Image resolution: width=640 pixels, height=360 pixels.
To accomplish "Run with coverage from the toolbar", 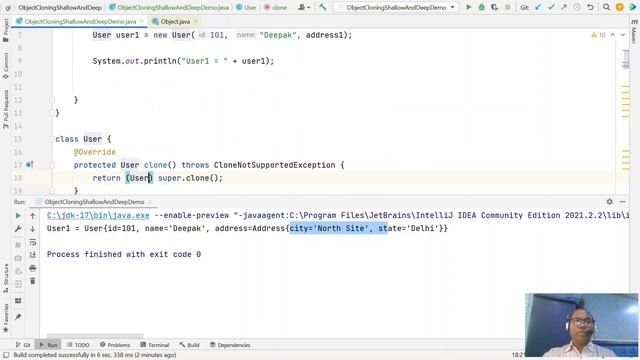I will click(495, 7).
